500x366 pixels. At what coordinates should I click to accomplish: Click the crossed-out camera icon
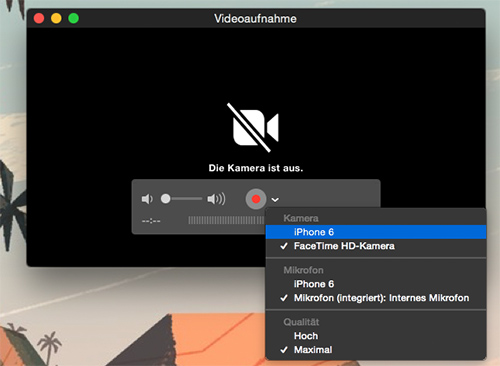(254, 127)
